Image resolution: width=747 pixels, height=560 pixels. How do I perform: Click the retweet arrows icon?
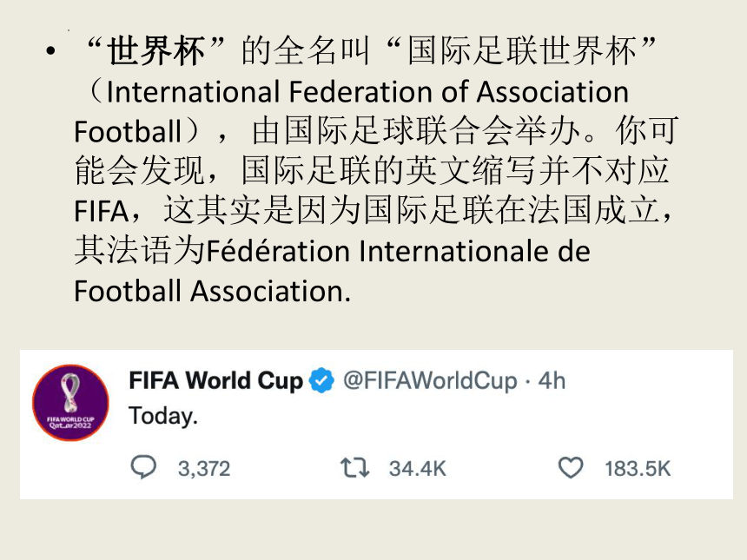coord(355,468)
